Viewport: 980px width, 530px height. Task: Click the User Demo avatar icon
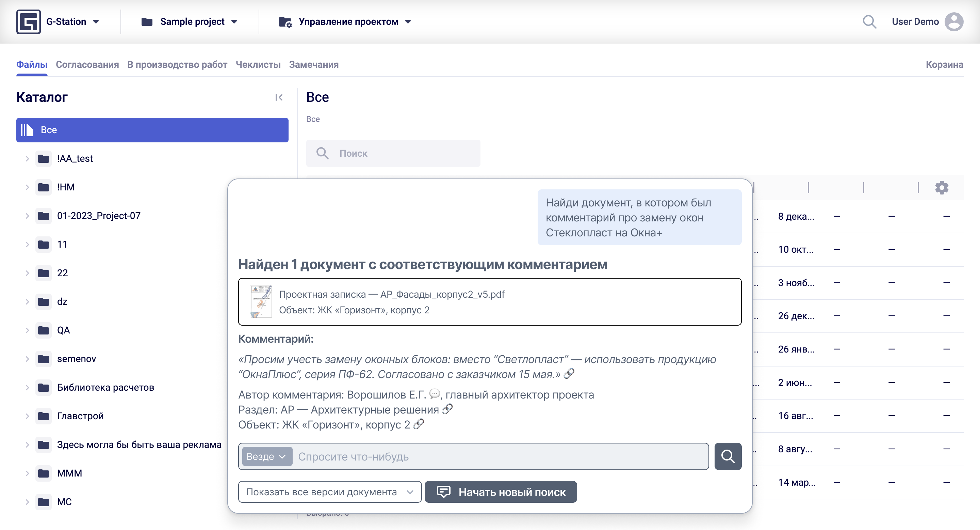(x=954, y=22)
